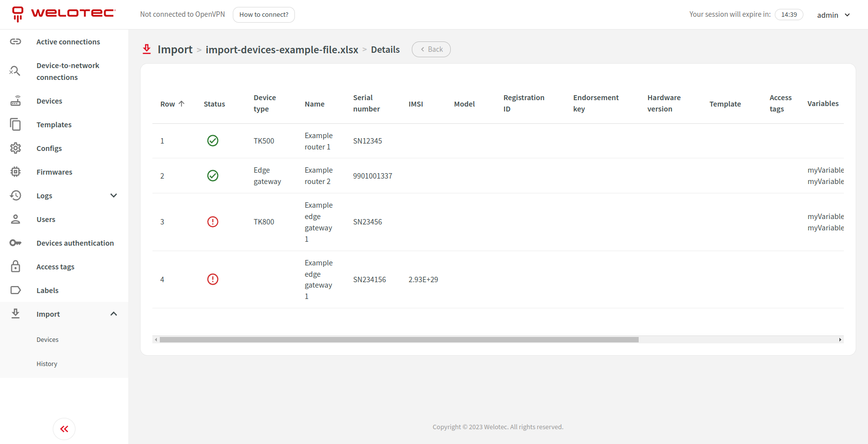Viewport: 868px width, 444px height.
Task: Click the Firmwares chip icon
Action: (x=16, y=172)
